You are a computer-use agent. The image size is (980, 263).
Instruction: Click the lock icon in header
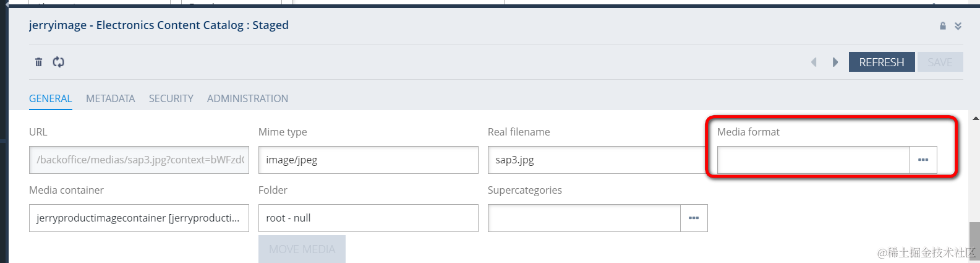point(943,26)
